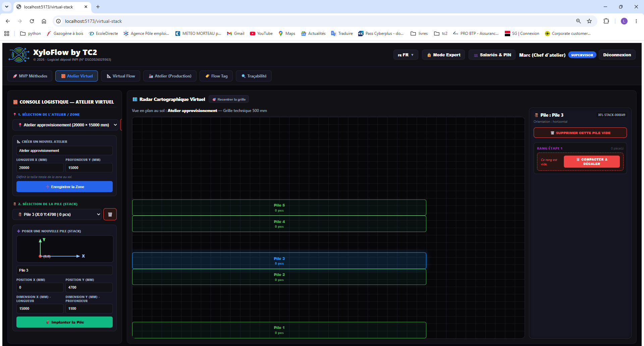
Task: Open the Flow Tag tab
Action: [216, 76]
